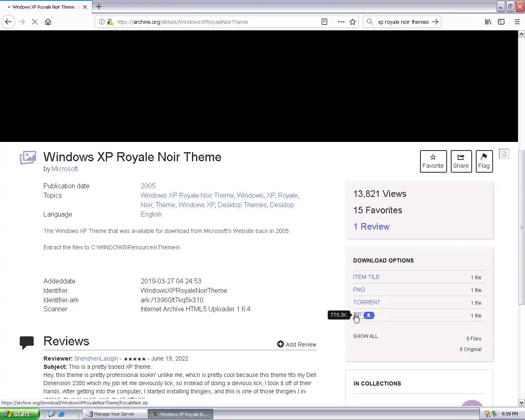Open the Noir topic link
The width and height of the screenshot is (525, 420).
click(x=146, y=205)
